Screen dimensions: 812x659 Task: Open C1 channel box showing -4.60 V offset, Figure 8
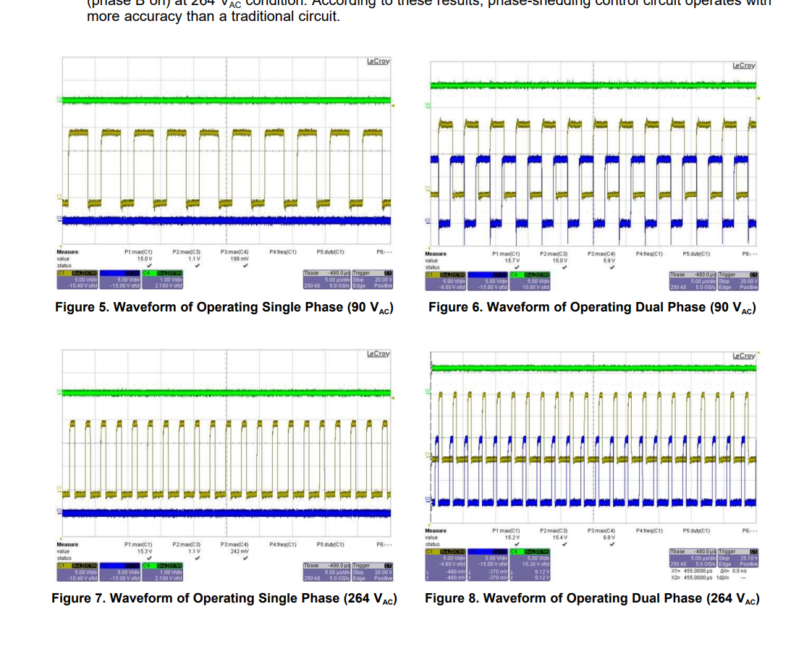(445, 565)
